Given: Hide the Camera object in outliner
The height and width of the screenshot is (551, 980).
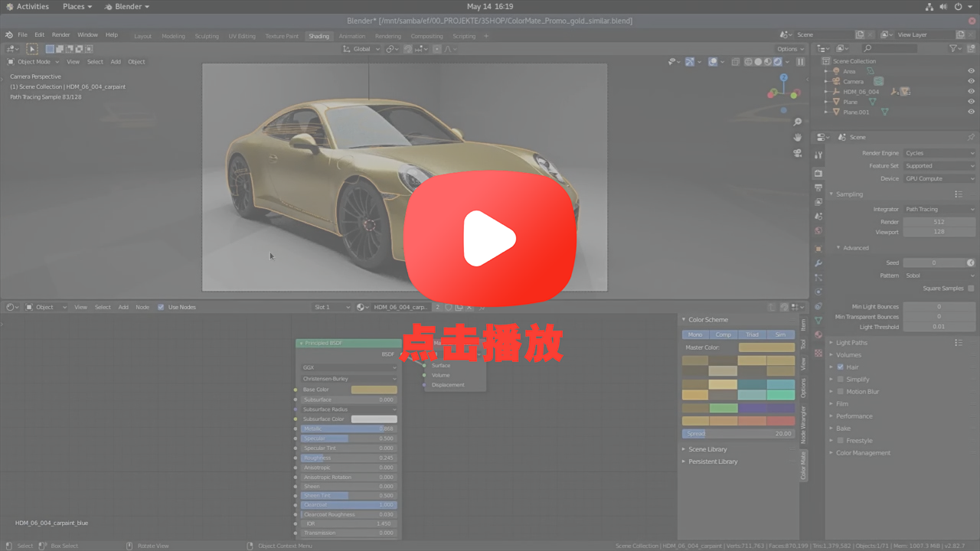Looking at the screenshot, I should pos(971,81).
